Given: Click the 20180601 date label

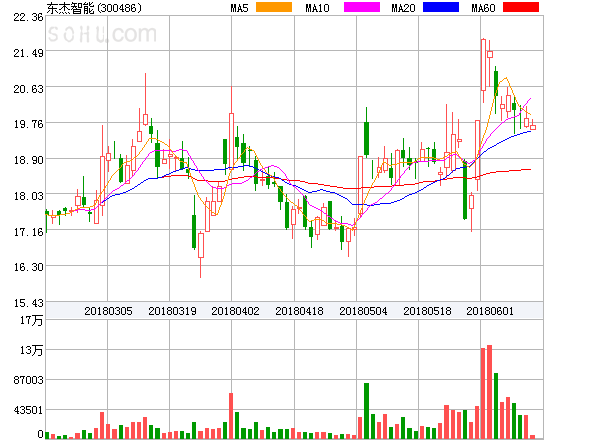Looking at the screenshot, I should point(490,311).
